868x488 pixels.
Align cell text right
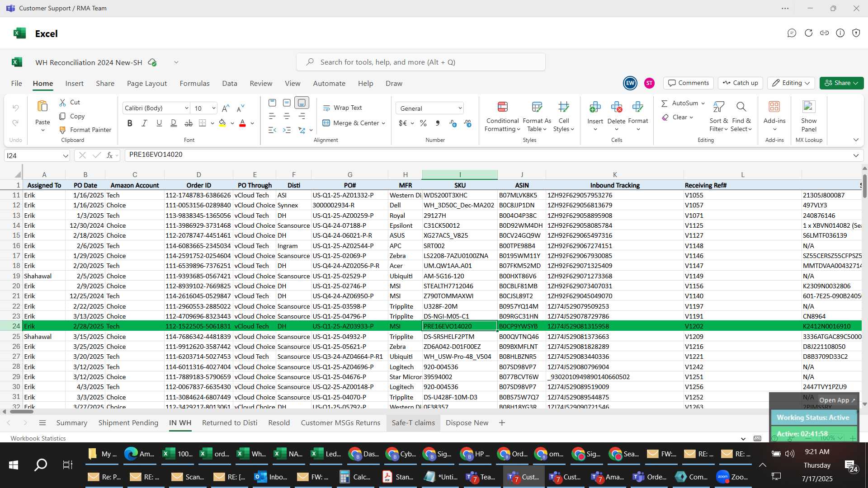[302, 116]
